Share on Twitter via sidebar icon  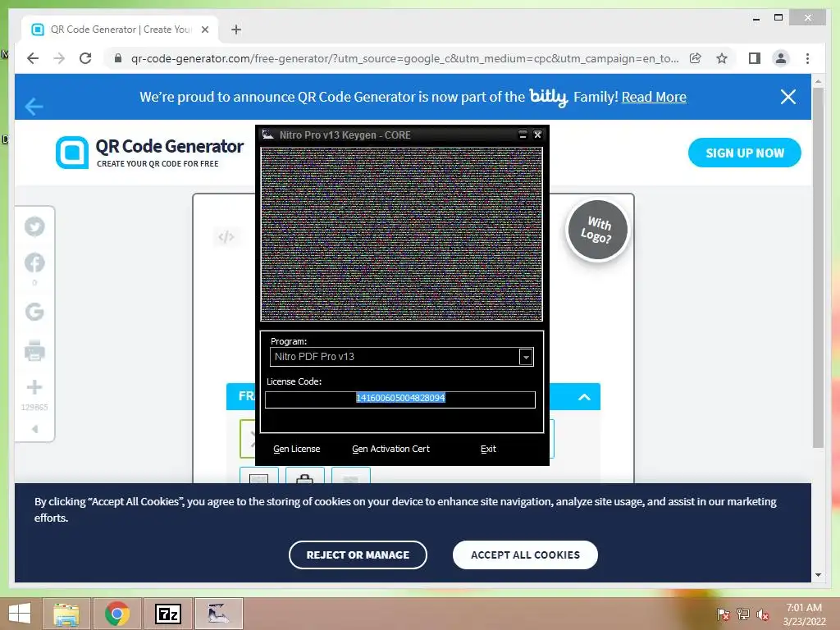click(x=34, y=226)
